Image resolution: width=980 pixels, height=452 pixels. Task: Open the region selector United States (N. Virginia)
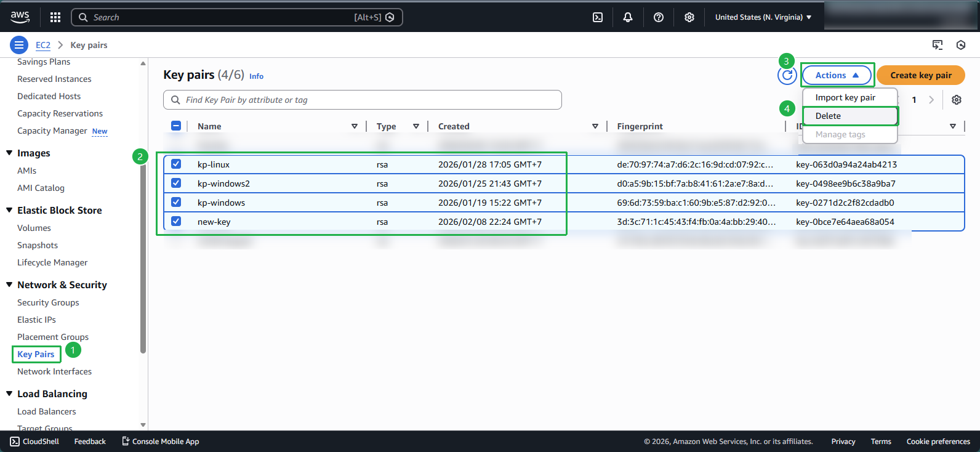click(x=763, y=17)
